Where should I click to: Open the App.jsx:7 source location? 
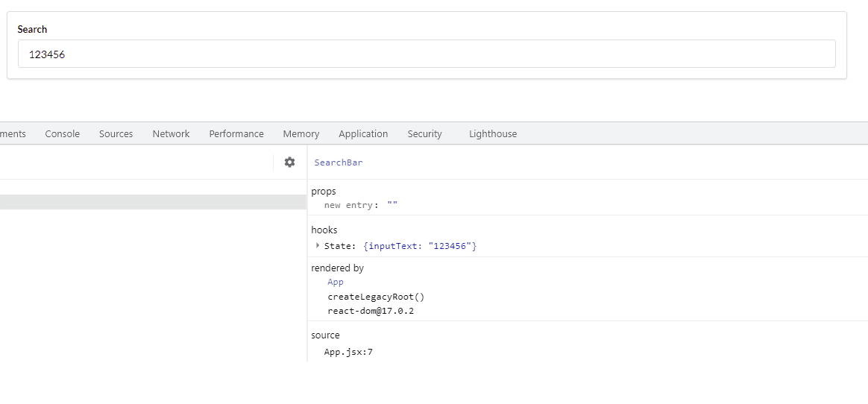click(348, 352)
